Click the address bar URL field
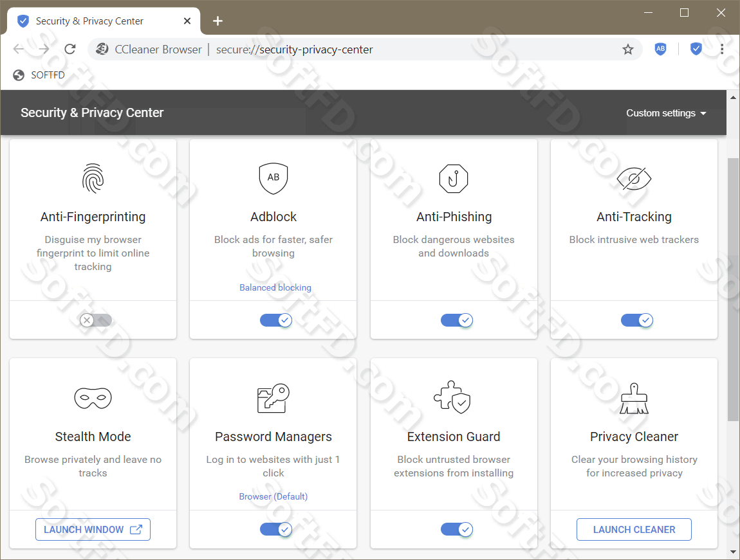This screenshot has height=560, width=740. coord(364,49)
